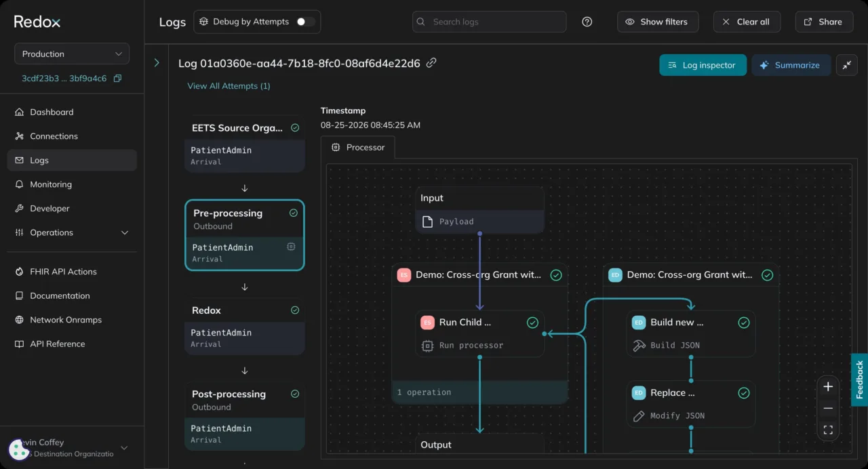The width and height of the screenshot is (868, 469).
Task: Open Monitoring in the sidebar
Action: tap(72, 184)
